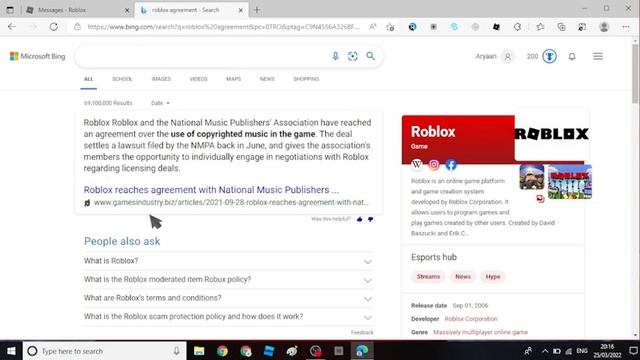Switch to VIDEOS search tab
The height and width of the screenshot is (360, 640).
pos(198,79)
